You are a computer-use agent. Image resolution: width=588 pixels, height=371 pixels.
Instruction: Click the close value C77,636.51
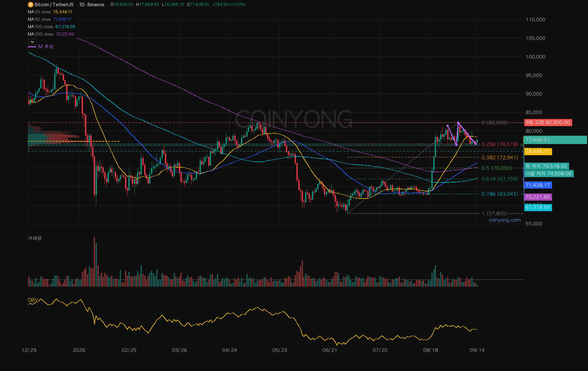point(198,5)
